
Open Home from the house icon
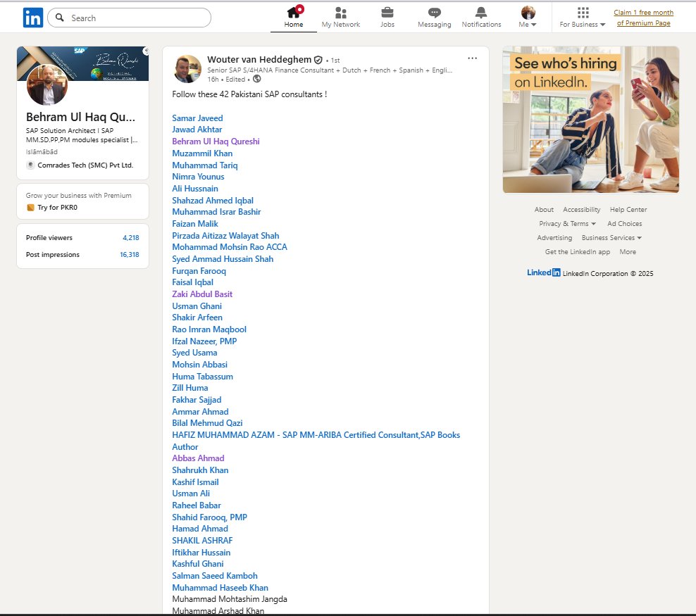294,13
